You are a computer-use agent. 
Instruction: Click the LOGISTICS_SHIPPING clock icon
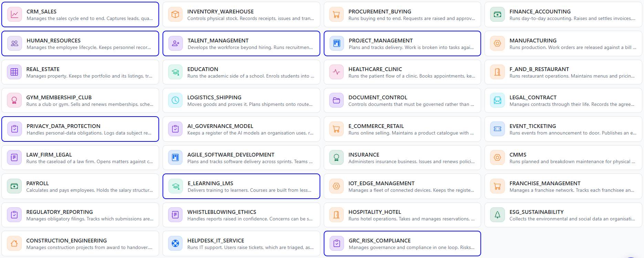(175, 100)
